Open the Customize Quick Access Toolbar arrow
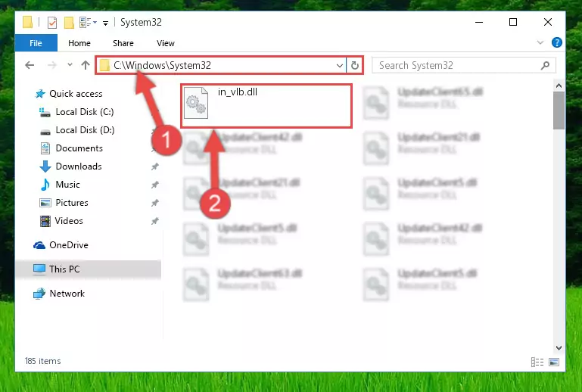Screen dimensions: 582x392 105,23
